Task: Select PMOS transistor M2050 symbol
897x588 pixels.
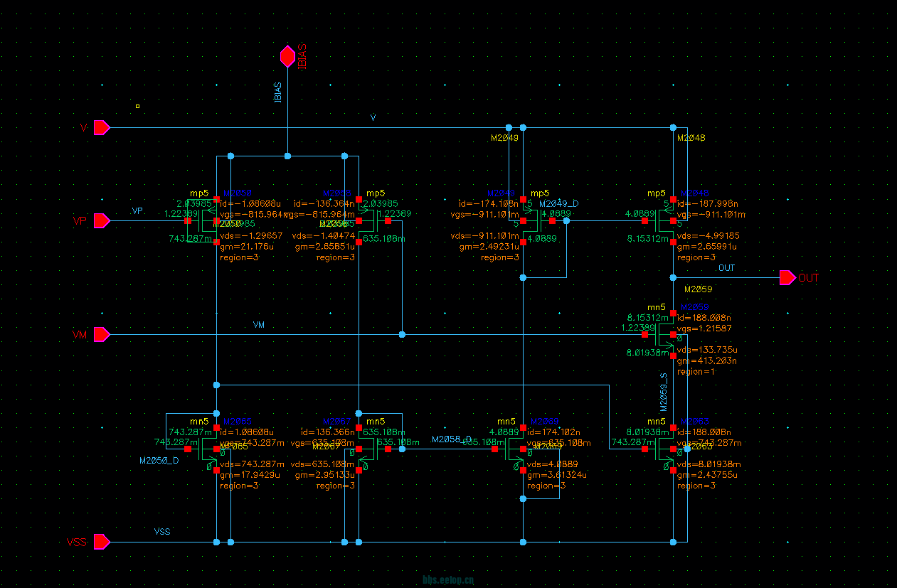Action: click(209, 221)
